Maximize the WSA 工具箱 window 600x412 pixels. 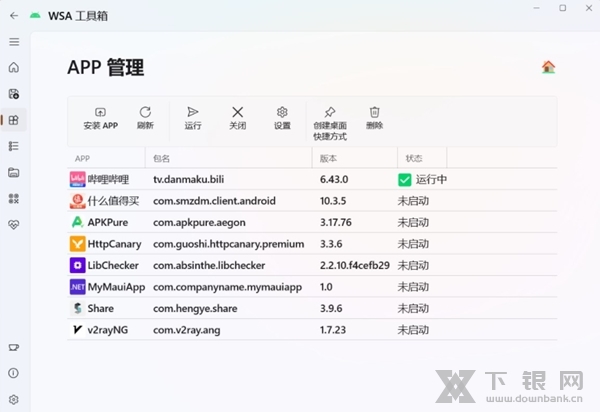pyautogui.click(x=562, y=8)
